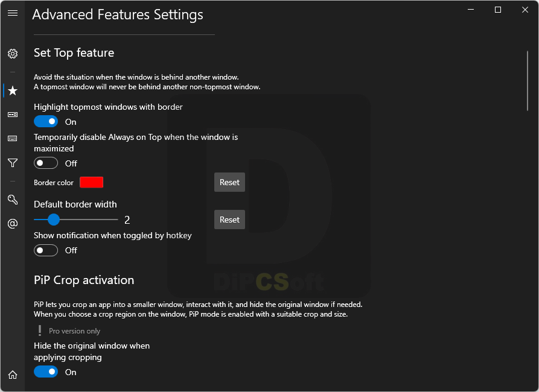This screenshot has height=392, width=539.
Task: Click the Default border width slider thumb
Action: 54,220
